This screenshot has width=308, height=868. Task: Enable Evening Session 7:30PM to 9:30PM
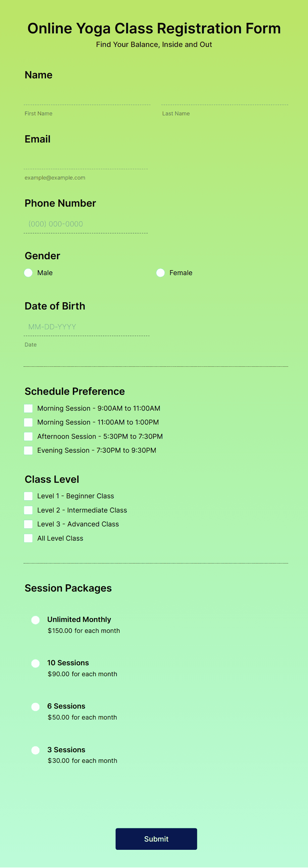point(28,450)
